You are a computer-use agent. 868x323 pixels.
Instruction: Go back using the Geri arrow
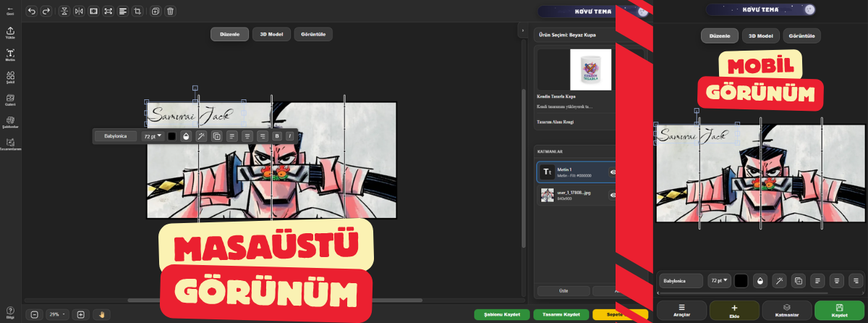pyautogui.click(x=10, y=10)
